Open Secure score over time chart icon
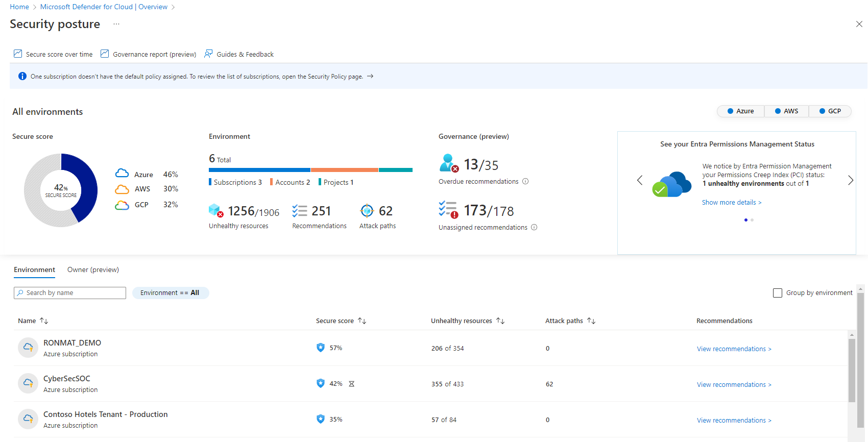Image resolution: width=868 pixels, height=442 pixels. [18, 54]
